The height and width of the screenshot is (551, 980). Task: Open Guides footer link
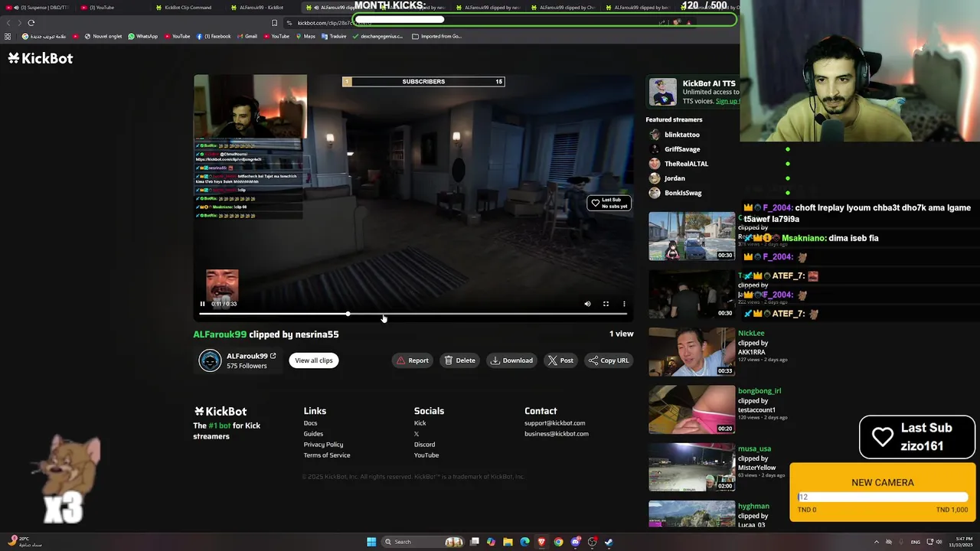pos(313,434)
